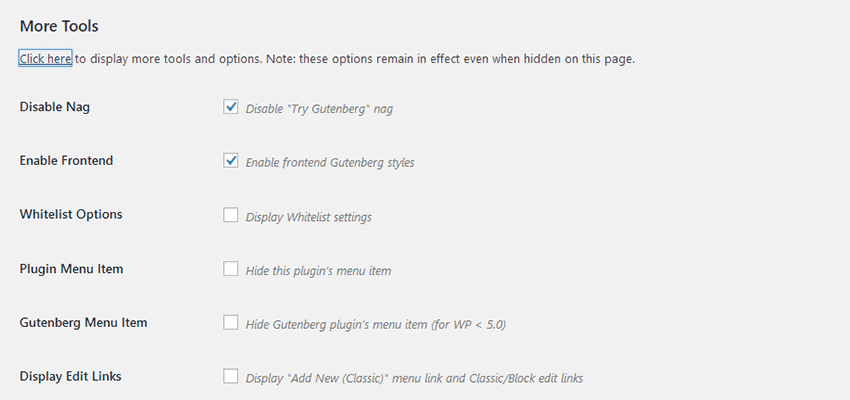Check the Gutenberg Menu Item checkbox
The width and height of the screenshot is (850, 400).
point(231,323)
